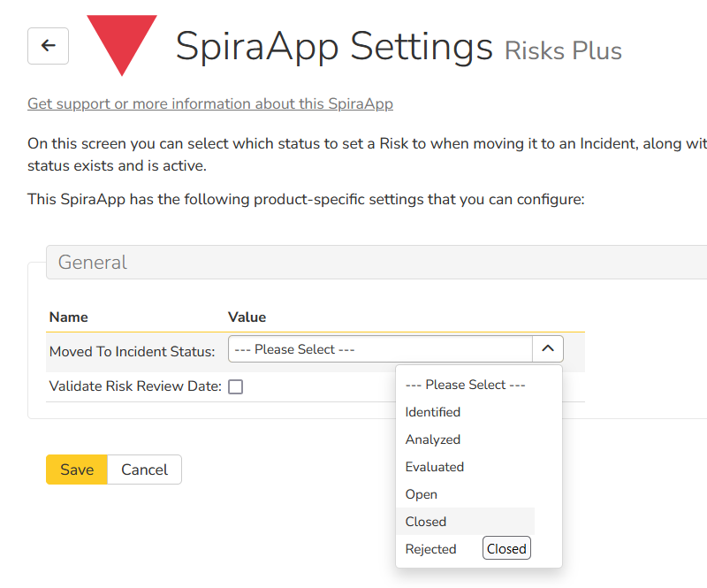Viewport: 707px width, 588px height.
Task: Click the General section header
Action: [93, 263]
